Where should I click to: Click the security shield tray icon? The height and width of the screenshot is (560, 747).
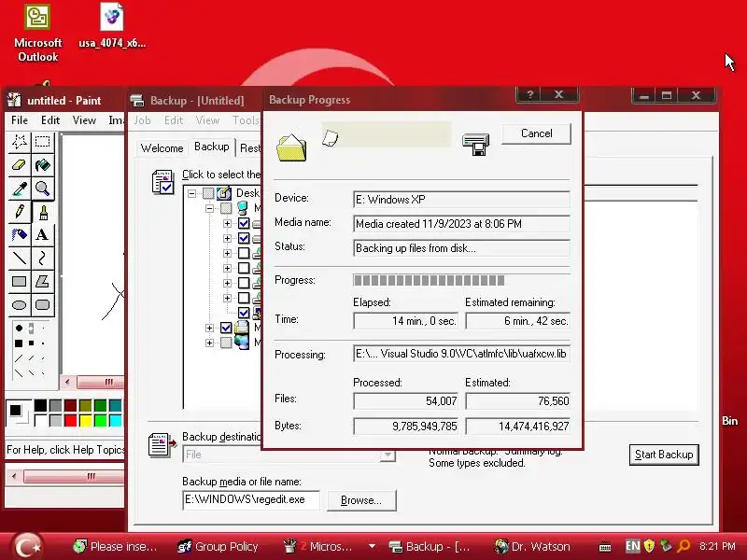(649, 546)
